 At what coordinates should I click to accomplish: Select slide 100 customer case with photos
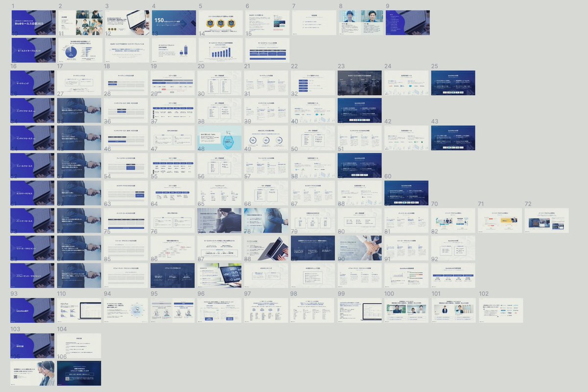click(x=408, y=310)
